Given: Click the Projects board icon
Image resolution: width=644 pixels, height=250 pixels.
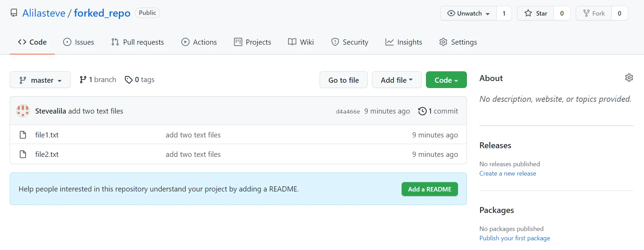Looking at the screenshot, I should coord(238,42).
